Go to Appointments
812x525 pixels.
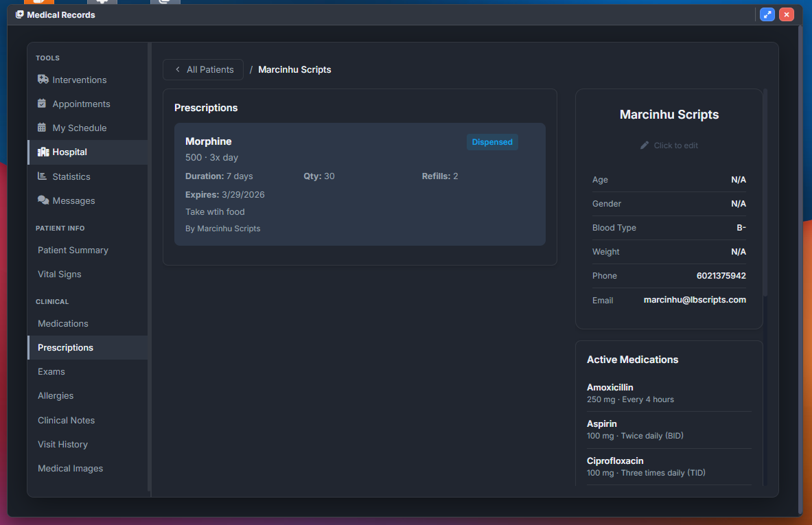pyautogui.click(x=88, y=104)
